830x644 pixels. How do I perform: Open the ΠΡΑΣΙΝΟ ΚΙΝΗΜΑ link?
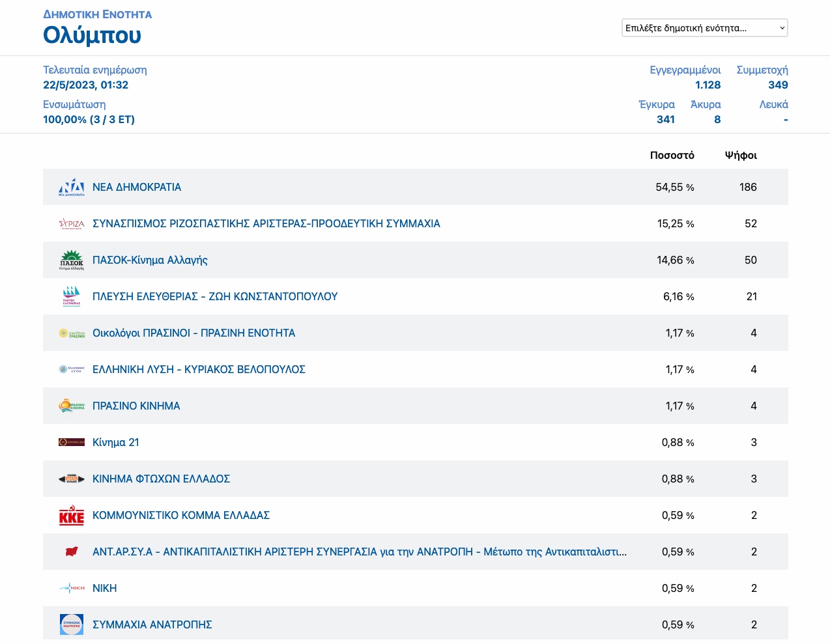tap(136, 406)
